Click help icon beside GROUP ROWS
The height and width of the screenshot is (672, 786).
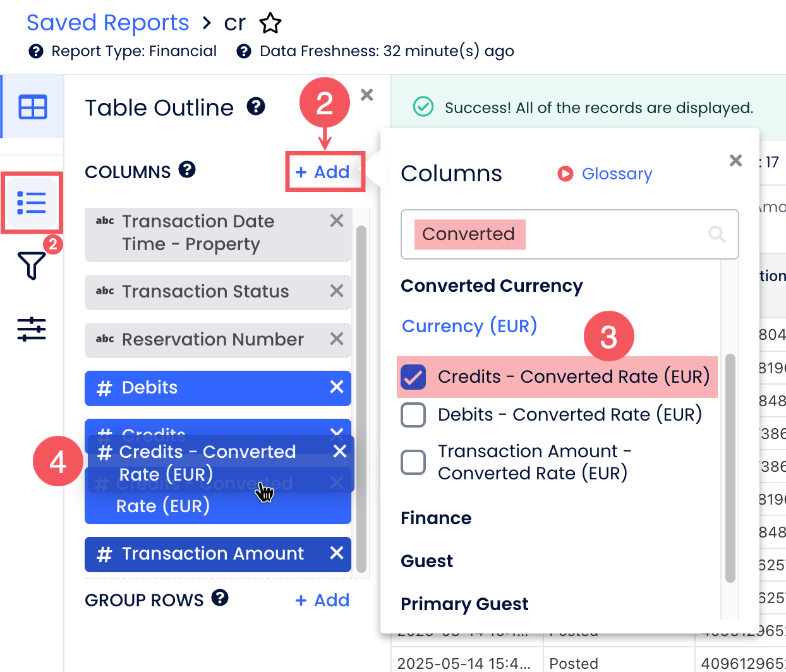[220, 598]
